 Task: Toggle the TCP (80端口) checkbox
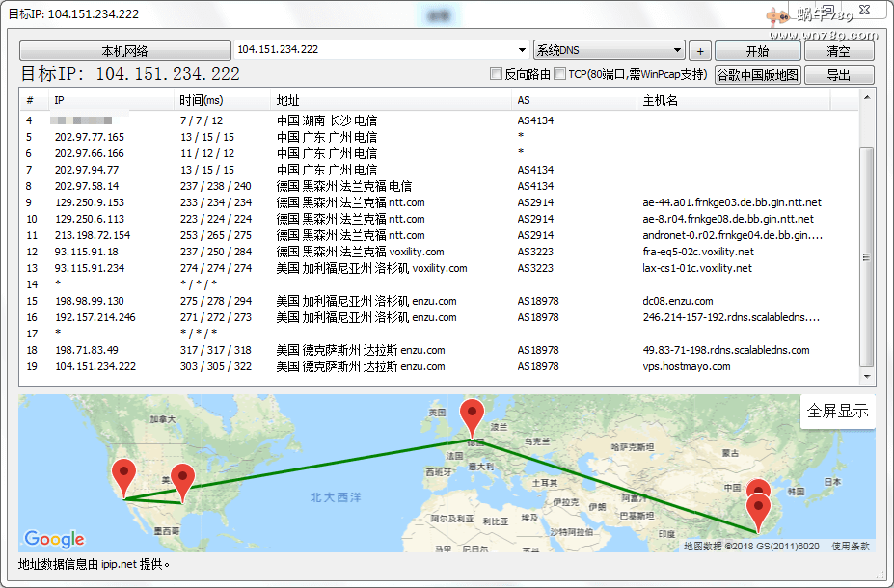coord(560,74)
